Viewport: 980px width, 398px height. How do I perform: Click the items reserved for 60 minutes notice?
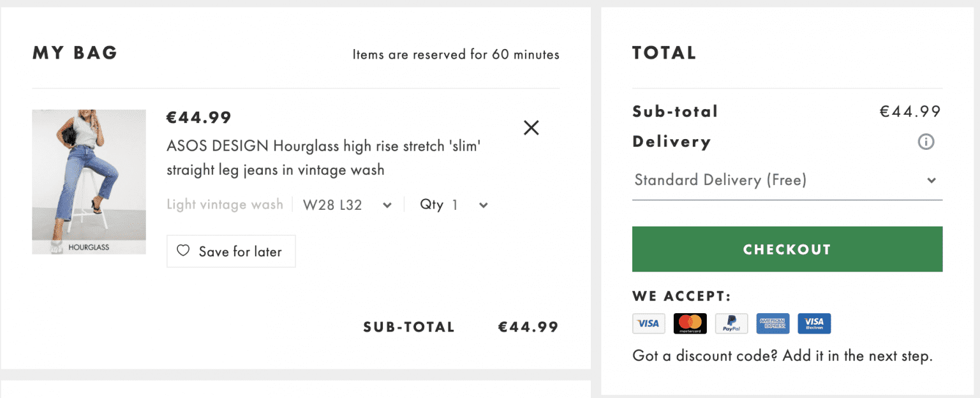point(456,54)
